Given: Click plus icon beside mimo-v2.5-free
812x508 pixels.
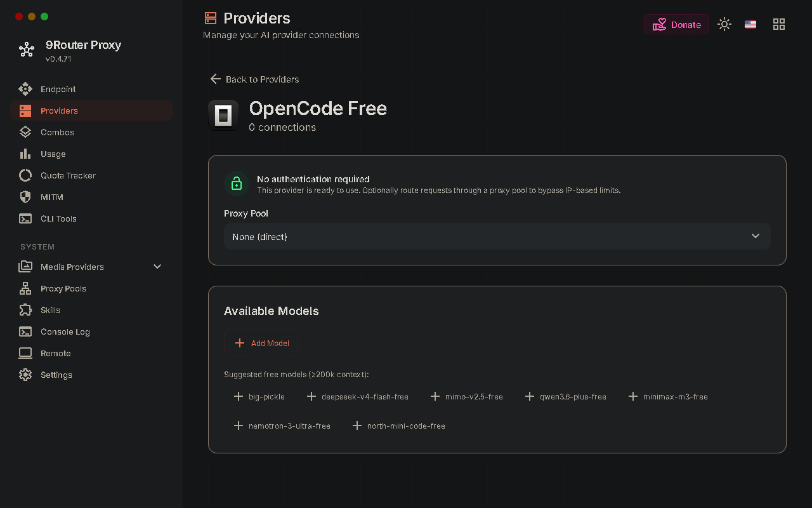Looking at the screenshot, I should click(x=435, y=396).
